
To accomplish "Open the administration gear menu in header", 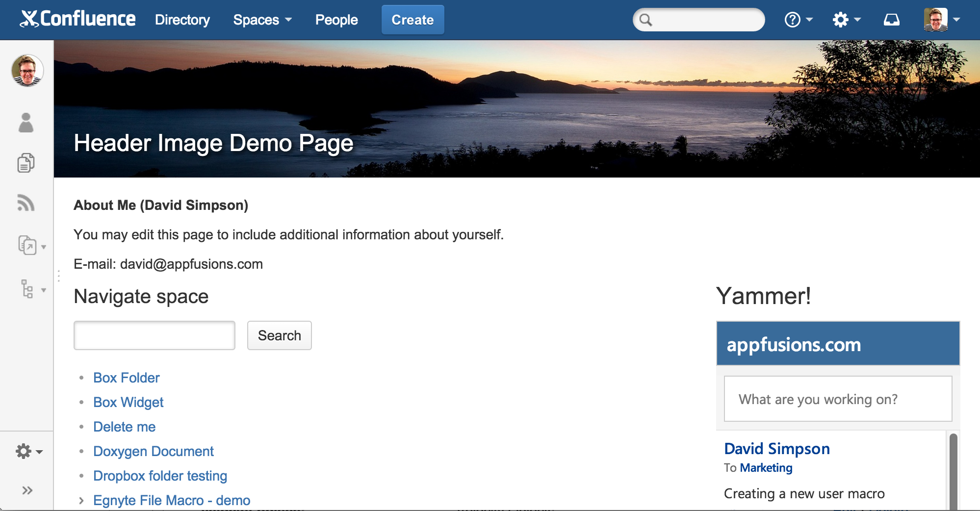I will (x=847, y=20).
